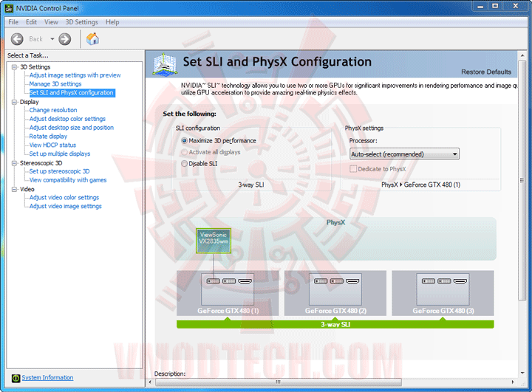Screen dimensions: 532x392
Task: Click the vertical scrollbar down arrow
Action: (x=522, y=373)
